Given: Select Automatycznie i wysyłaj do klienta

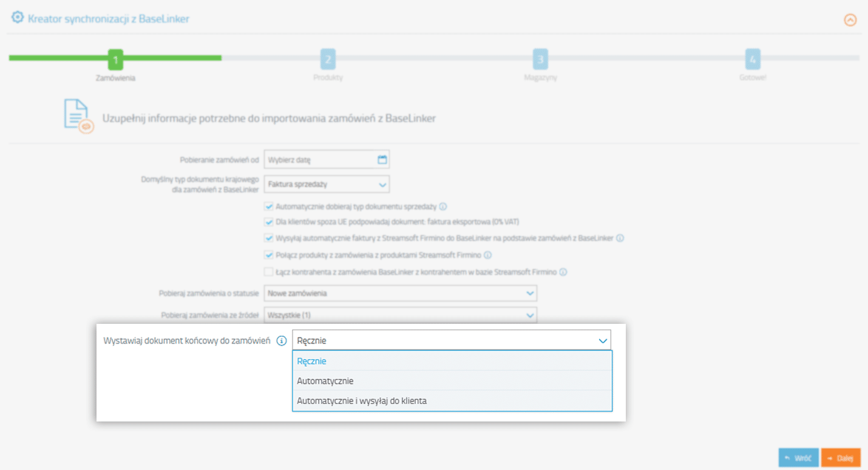Looking at the screenshot, I should pyautogui.click(x=452, y=401).
